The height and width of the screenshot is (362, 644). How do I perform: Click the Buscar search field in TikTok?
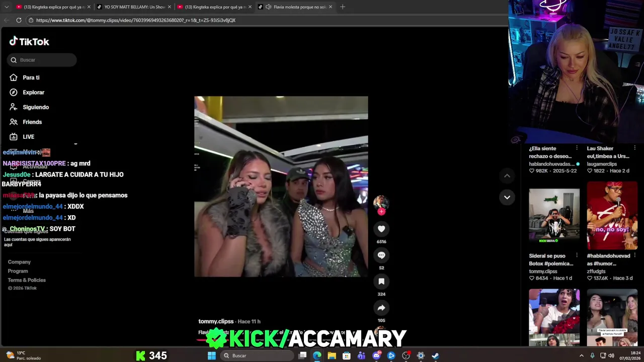coord(42,60)
